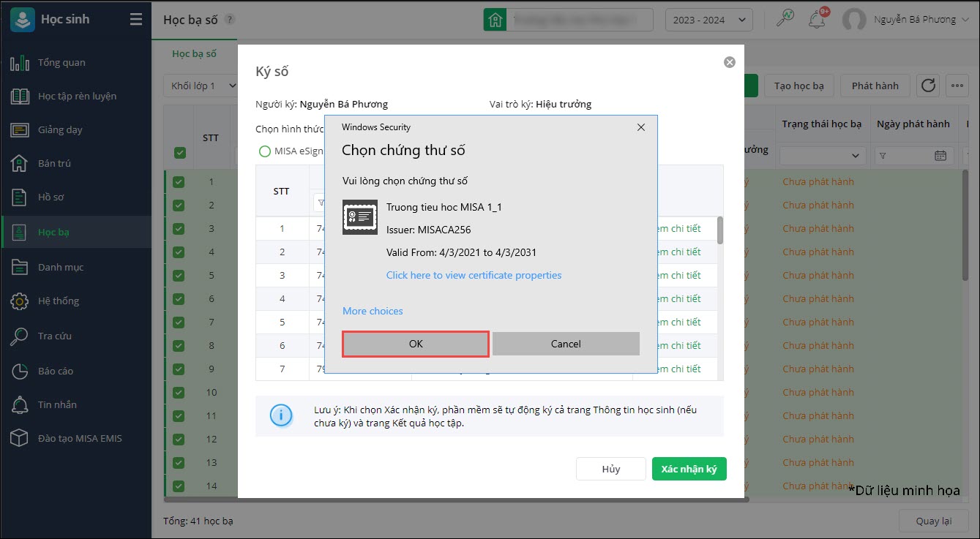The height and width of the screenshot is (539, 980).
Task: Click the Quay lại button
Action: (934, 521)
